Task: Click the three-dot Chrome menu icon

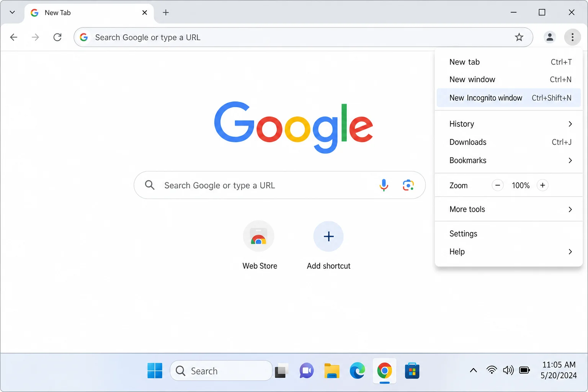Action: tap(572, 37)
